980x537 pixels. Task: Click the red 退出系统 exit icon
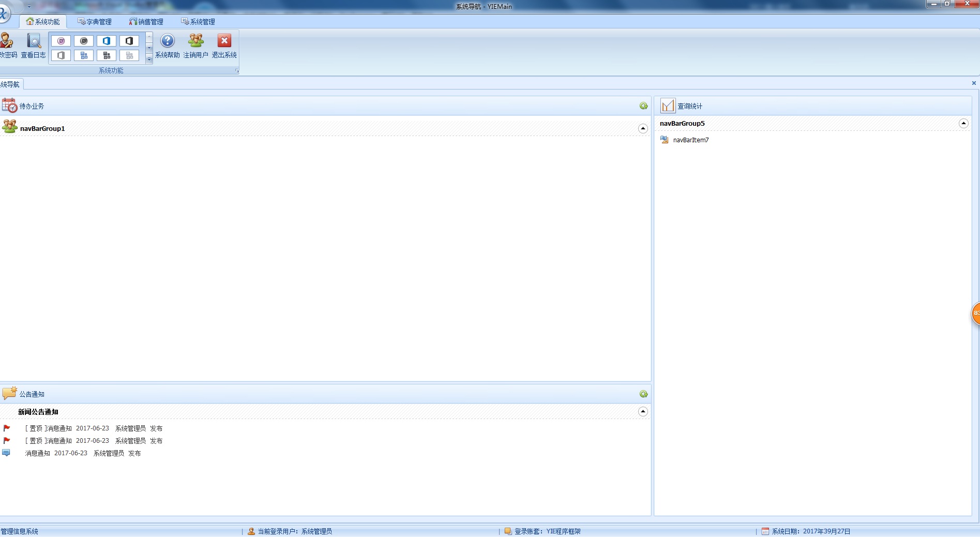(224, 41)
